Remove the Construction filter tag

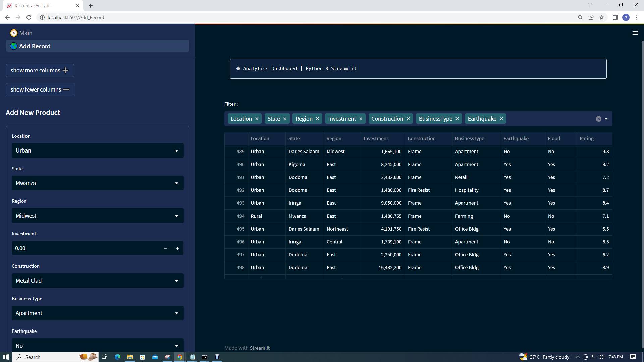pos(408,119)
